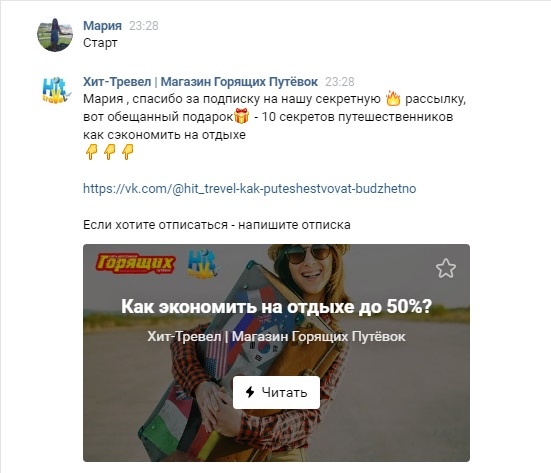Click the red Горящих logo on article cover
Image resolution: width=551 pixels, height=473 pixels.
136,264
